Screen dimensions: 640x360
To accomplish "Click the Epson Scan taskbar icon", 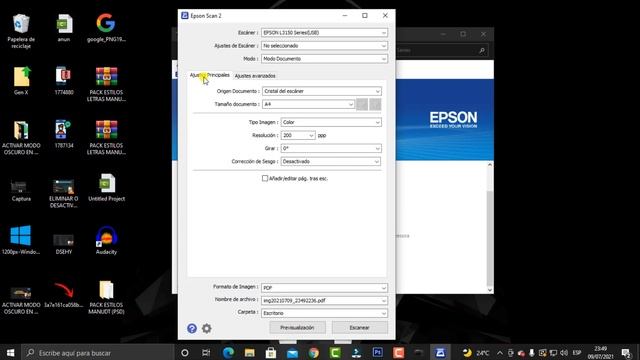I will [x=440, y=353].
